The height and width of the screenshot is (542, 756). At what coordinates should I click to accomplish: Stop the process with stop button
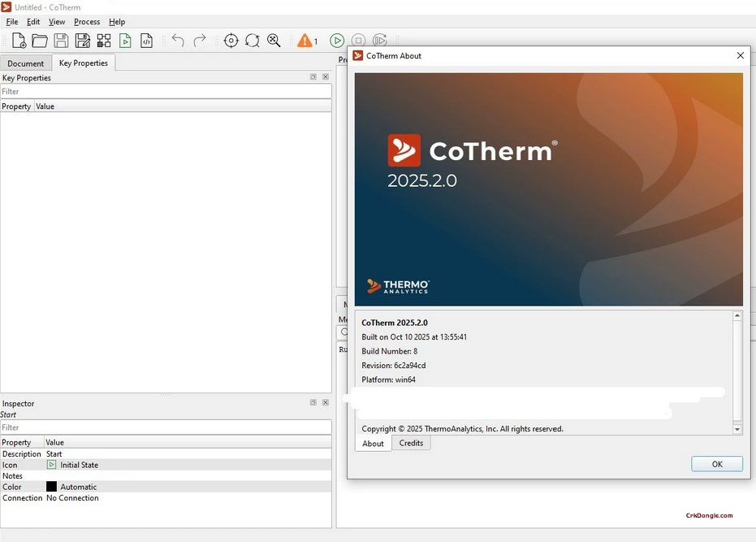click(x=358, y=41)
